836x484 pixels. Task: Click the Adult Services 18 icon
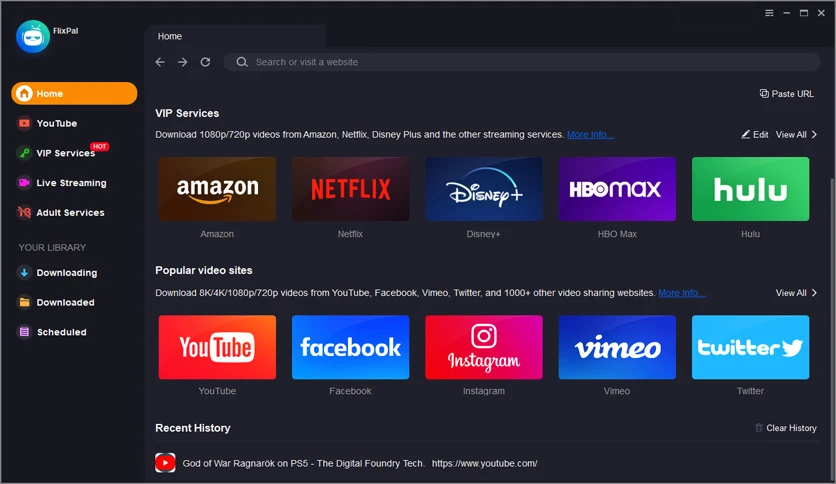pyautogui.click(x=24, y=212)
